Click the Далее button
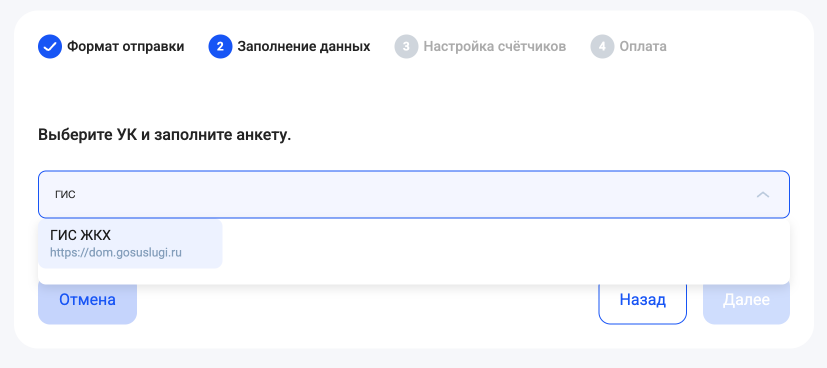 [746, 300]
